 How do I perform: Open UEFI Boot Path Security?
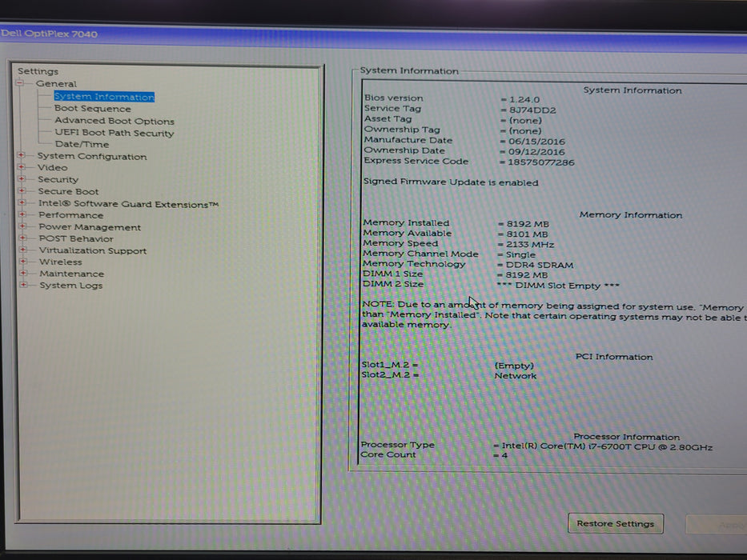[114, 133]
